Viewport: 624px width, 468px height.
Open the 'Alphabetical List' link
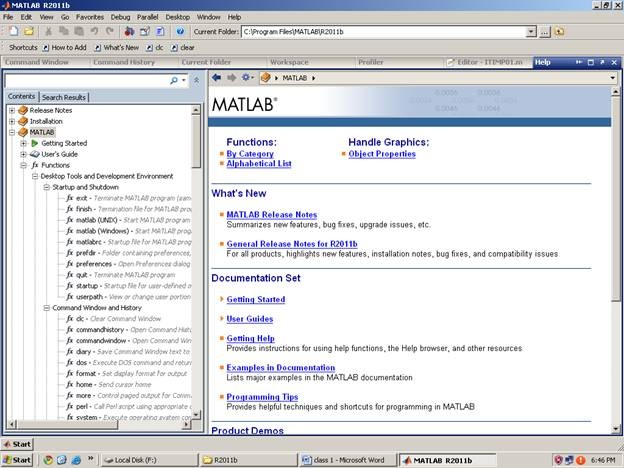[x=259, y=164]
